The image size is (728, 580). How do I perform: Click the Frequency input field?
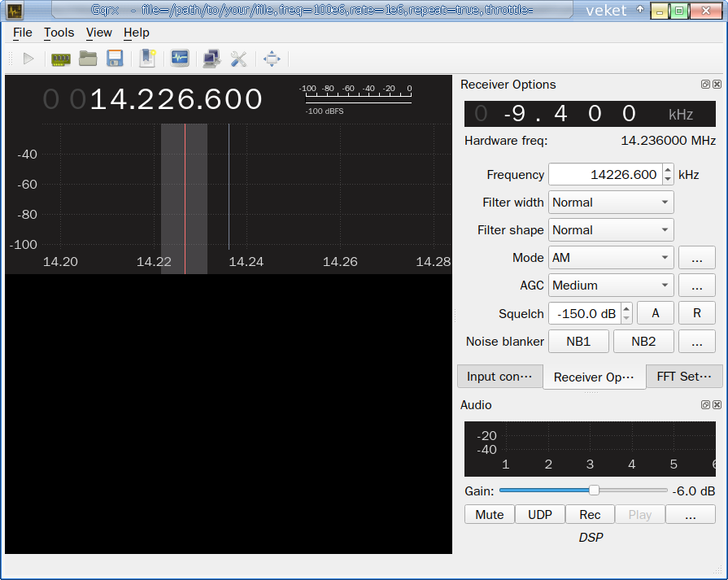tap(605, 175)
